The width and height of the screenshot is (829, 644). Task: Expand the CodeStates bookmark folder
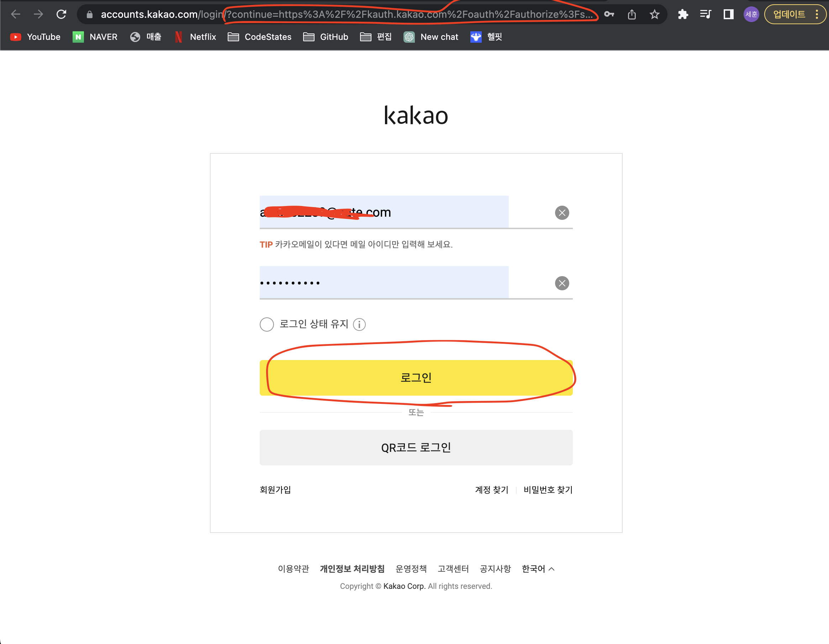point(260,37)
